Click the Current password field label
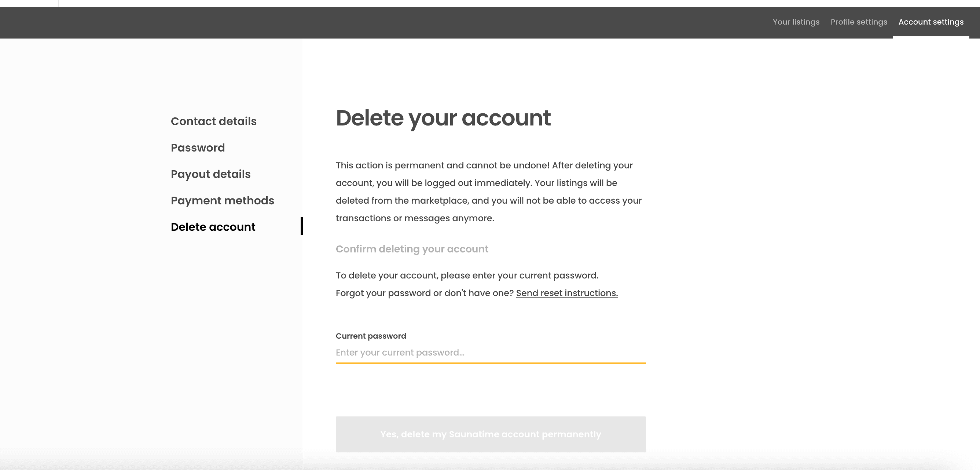 pos(371,336)
